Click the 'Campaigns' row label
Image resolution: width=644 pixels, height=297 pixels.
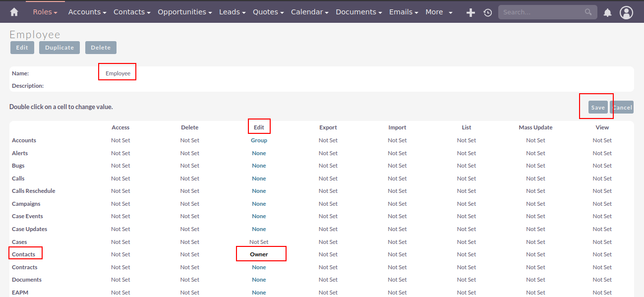click(26, 204)
